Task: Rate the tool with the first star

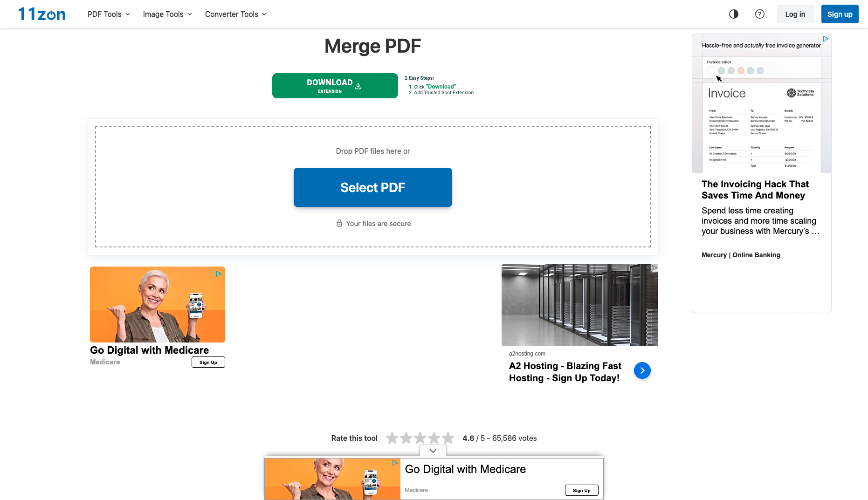Action: tap(393, 438)
